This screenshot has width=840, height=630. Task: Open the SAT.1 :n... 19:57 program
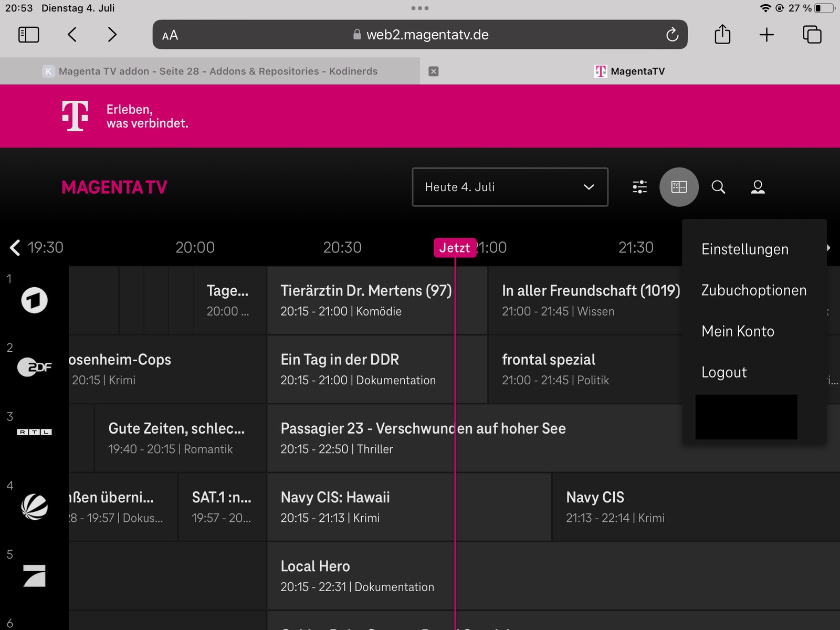click(x=222, y=507)
